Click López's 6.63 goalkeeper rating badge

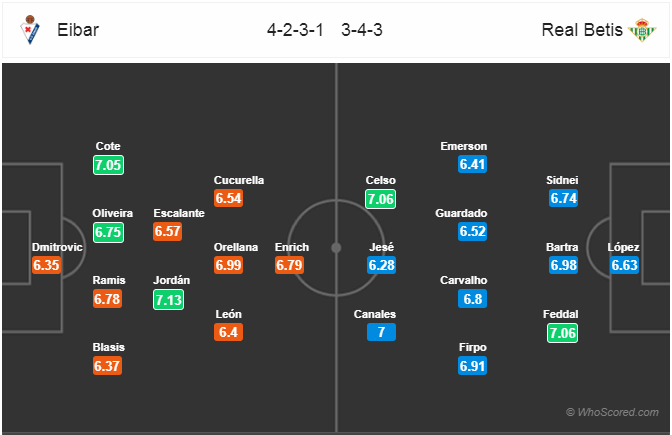click(x=625, y=265)
